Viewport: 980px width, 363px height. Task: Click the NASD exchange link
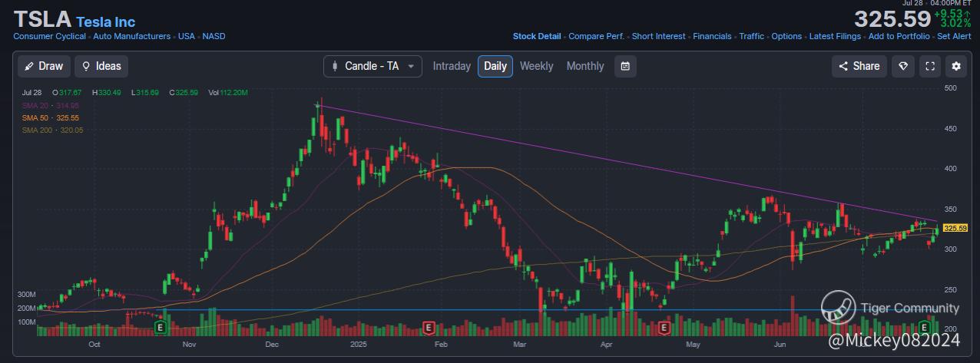[x=214, y=36]
